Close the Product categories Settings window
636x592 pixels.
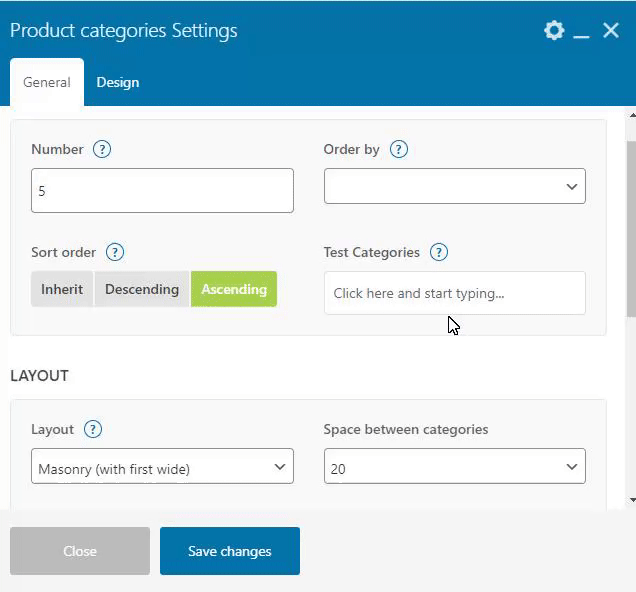click(x=611, y=31)
